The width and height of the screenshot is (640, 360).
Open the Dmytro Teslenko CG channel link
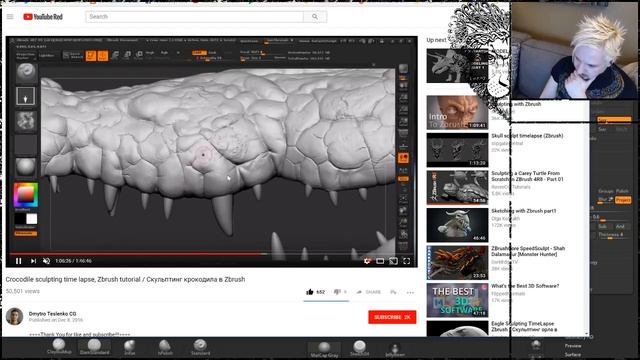click(x=52, y=313)
